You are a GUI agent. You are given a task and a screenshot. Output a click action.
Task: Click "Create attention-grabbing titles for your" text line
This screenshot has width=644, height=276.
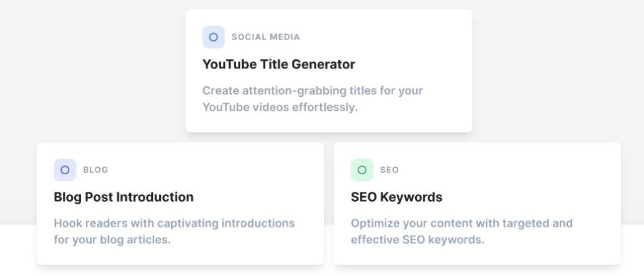(x=313, y=91)
